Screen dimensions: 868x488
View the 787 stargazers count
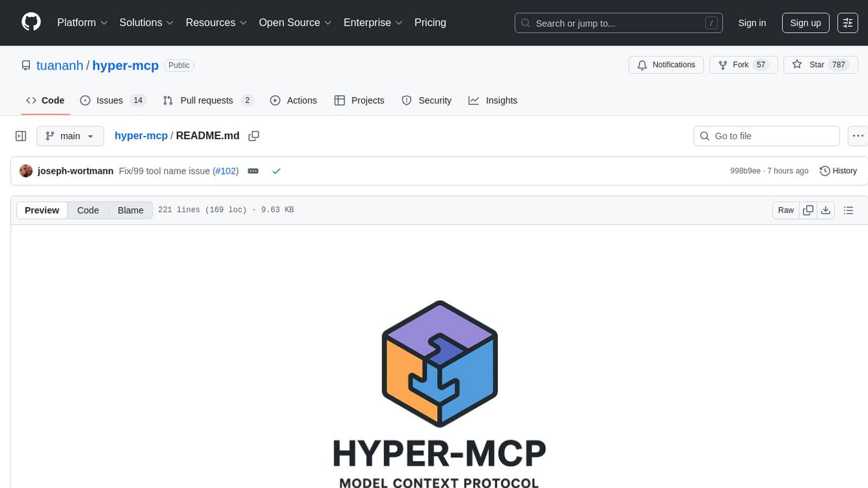click(x=839, y=65)
